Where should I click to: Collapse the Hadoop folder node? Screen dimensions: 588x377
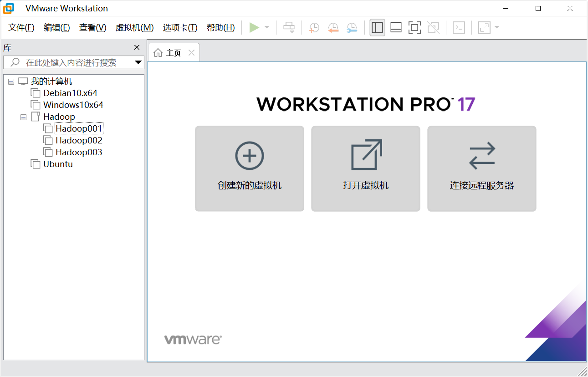[x=24, y=117]
